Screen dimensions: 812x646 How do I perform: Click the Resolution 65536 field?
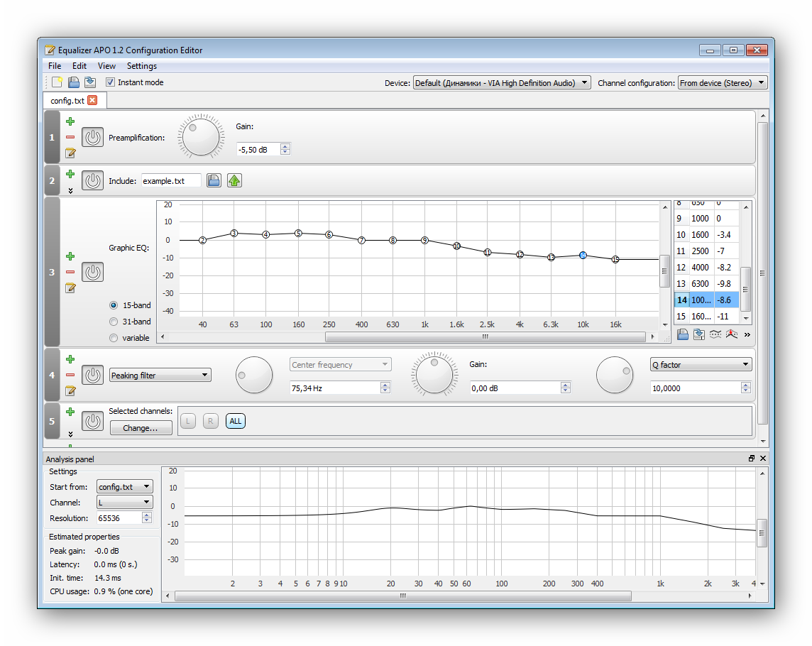pyautogui.click(x=119, y=518)
